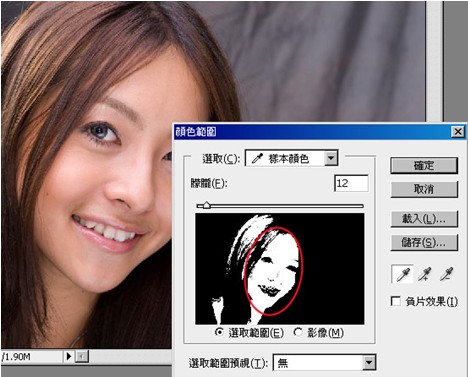Click the 確定 button
The width and height of the screenshot is (468, 377).
[x=424, y=166]
